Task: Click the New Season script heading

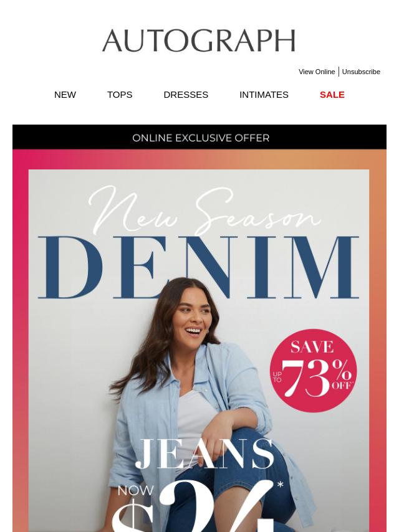Action: point(204,211)
